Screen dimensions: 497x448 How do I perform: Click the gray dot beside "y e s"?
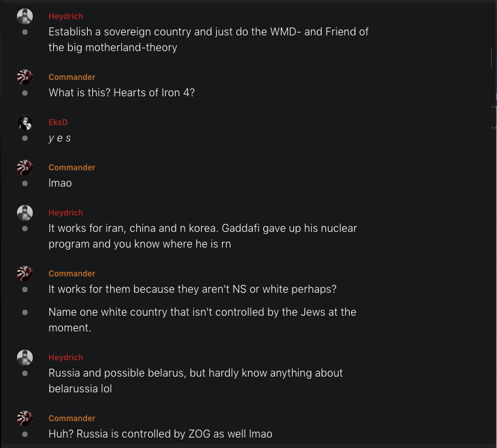click(25, 138)
